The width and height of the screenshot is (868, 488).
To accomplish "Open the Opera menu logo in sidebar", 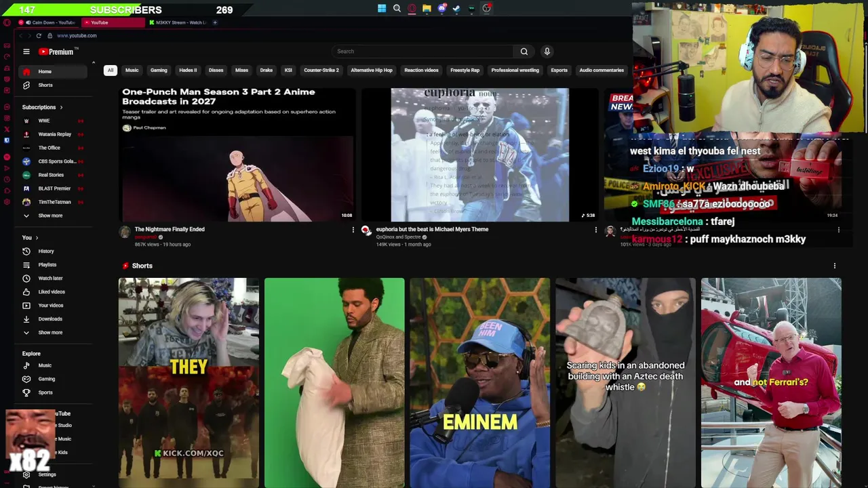I will [7, 22].
